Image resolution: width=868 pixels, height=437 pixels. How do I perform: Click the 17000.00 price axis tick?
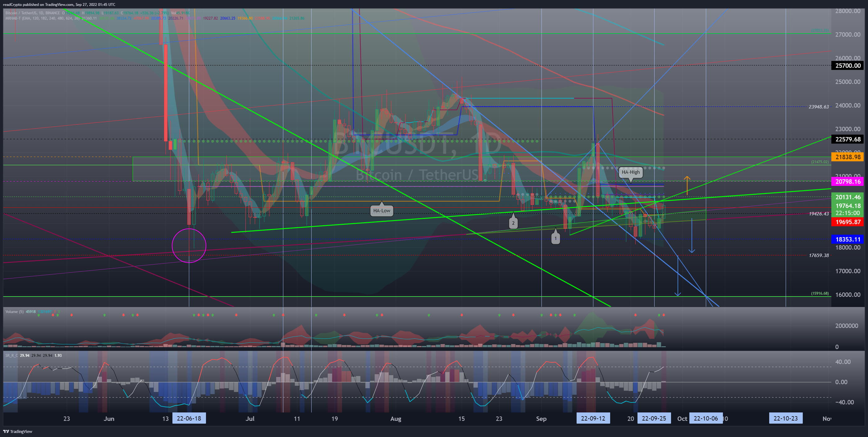847,271
